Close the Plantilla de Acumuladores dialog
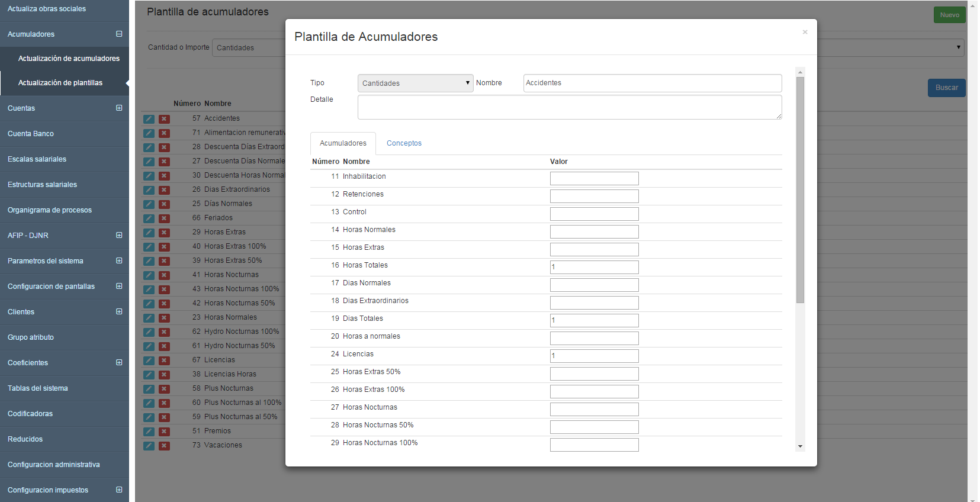980x502 pixels. click(x=805, y=33)
